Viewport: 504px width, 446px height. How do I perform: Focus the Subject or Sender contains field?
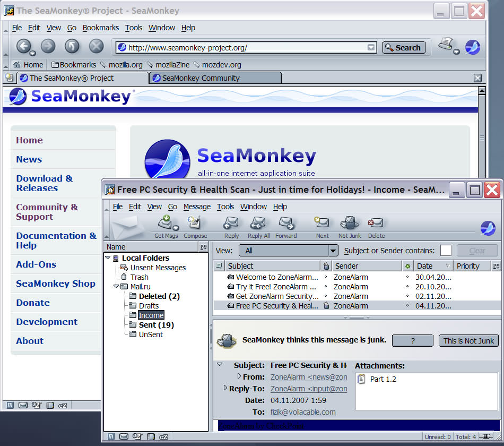446,251
